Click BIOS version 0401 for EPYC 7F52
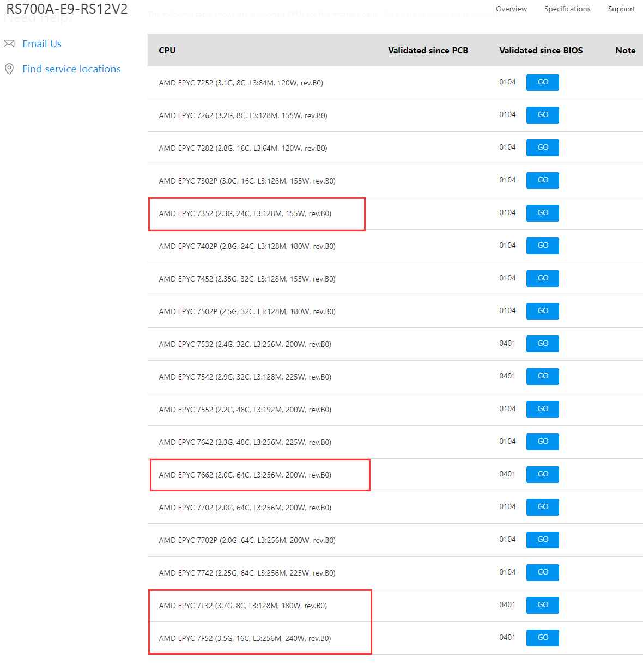This screenshot has width=643, height=672. pyautogui.click(x=507, y=637)
